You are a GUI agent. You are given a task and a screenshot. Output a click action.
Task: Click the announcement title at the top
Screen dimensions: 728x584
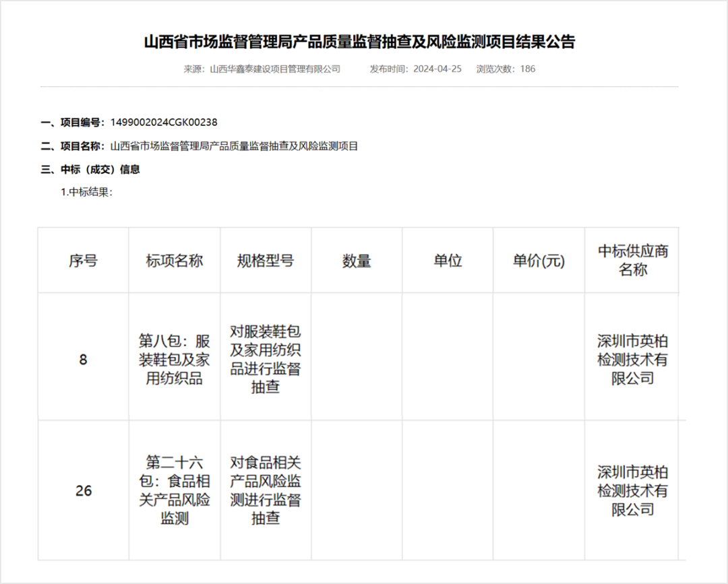pos(359,42)
